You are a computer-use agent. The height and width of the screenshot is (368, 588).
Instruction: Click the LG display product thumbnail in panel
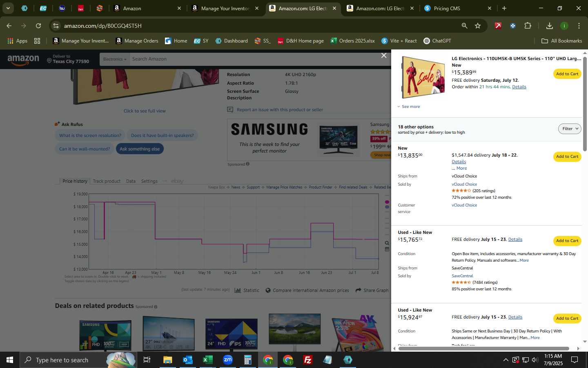coord(423,78)
